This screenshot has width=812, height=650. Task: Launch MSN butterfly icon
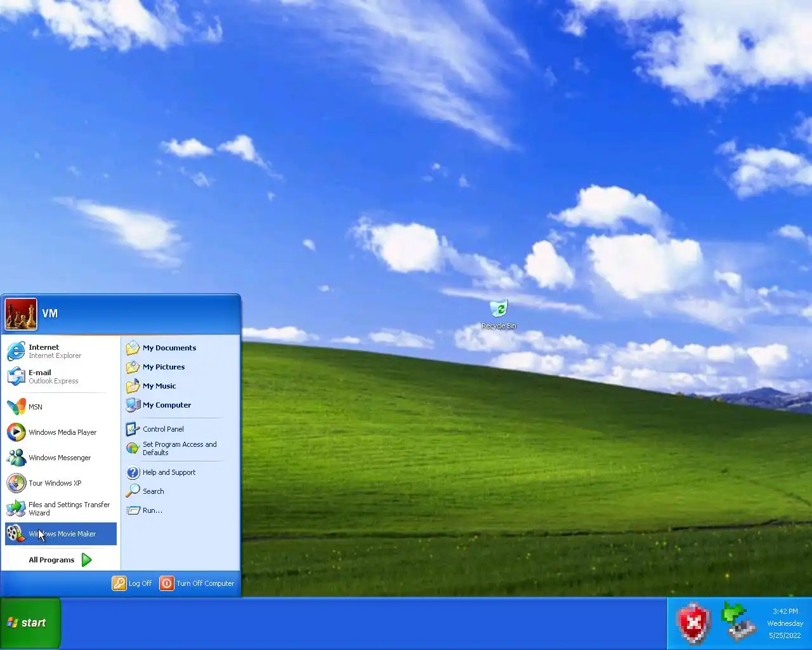tap(16, 407)
